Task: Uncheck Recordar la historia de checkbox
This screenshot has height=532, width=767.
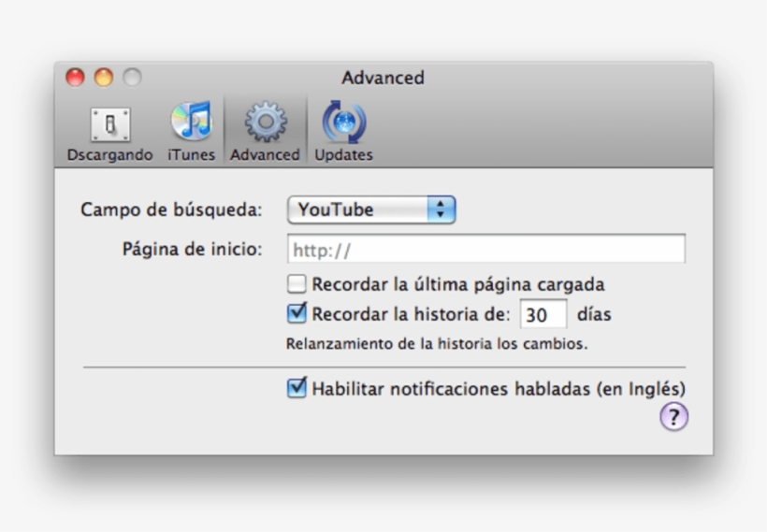Action: pyautogui.click(x=297, y=314)
